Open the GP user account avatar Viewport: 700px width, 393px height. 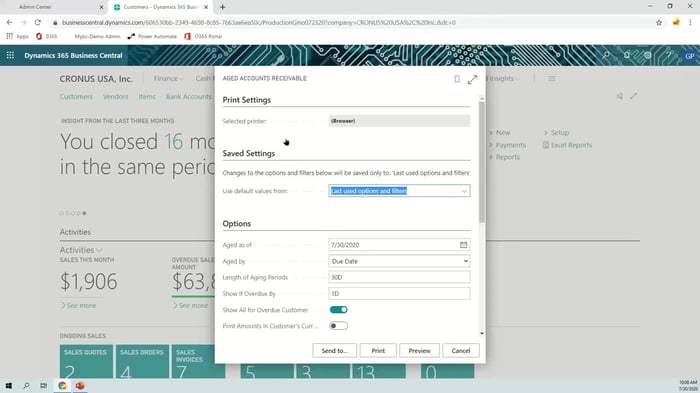coord(689,56)
